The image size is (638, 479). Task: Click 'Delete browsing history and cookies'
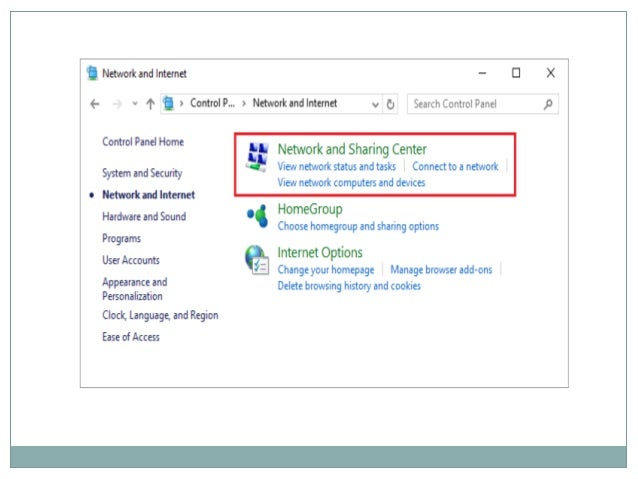click(349, 286)
